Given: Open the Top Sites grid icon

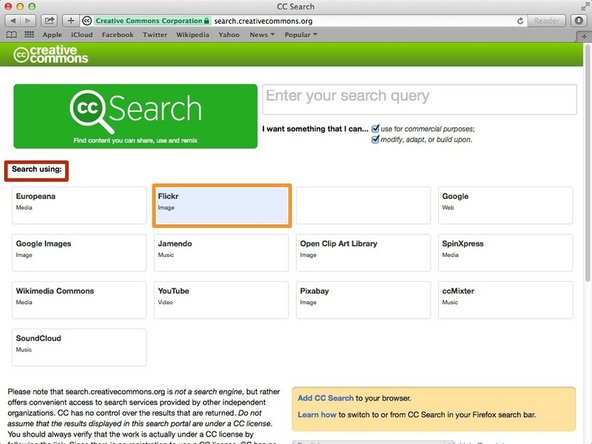Looking at the screenshot, I should [x=29, y=35].
